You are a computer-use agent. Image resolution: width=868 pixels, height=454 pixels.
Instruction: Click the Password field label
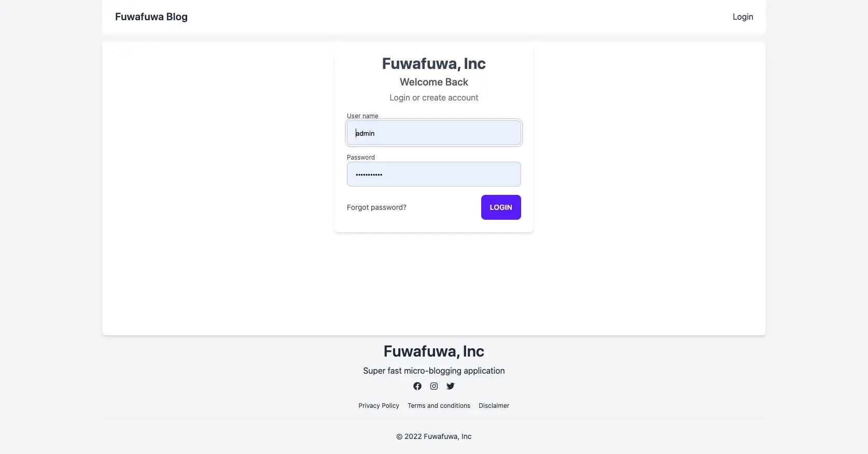point(361,158)
